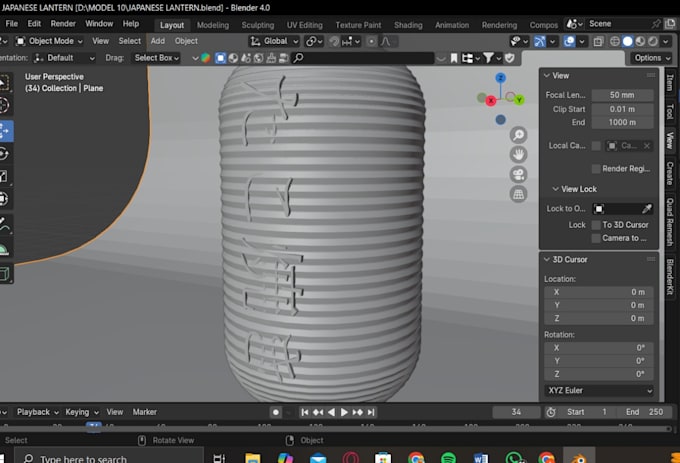Click the Focal Length value field
Viewport: 680px width, 463px height.
point(622,95)
